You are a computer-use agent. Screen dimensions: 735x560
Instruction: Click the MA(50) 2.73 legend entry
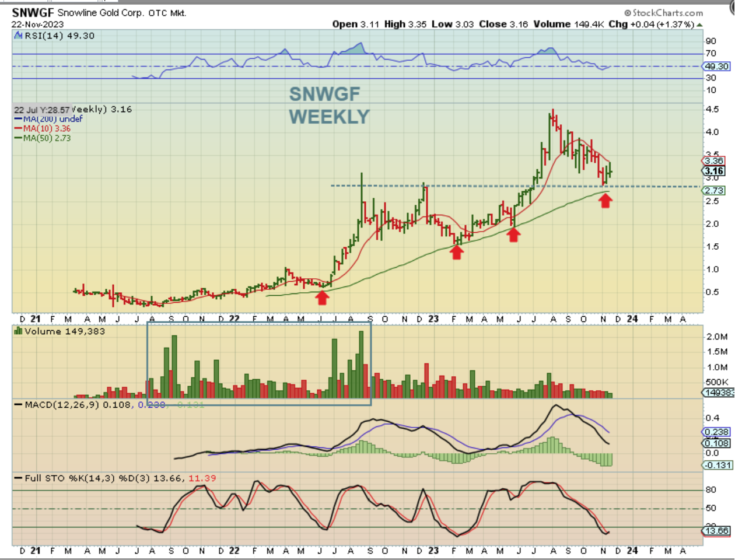pyautogui.click(x=43, y=138)
